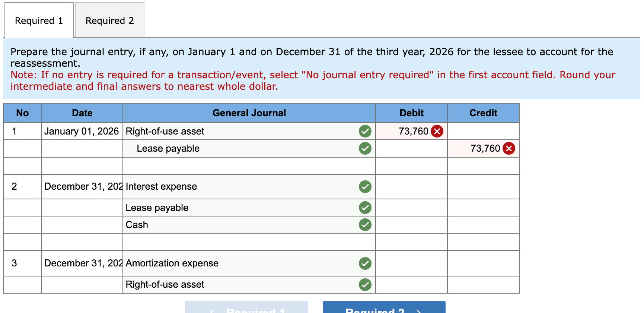Open the Cash account field
644x313 pixels.
point(249,225)
